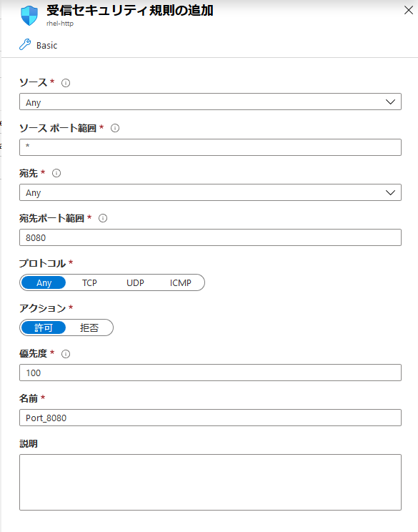The width and height of the screenshot is (418, 532).
Task: Select the ICMP protocol option
Action: tap(180, 282)
